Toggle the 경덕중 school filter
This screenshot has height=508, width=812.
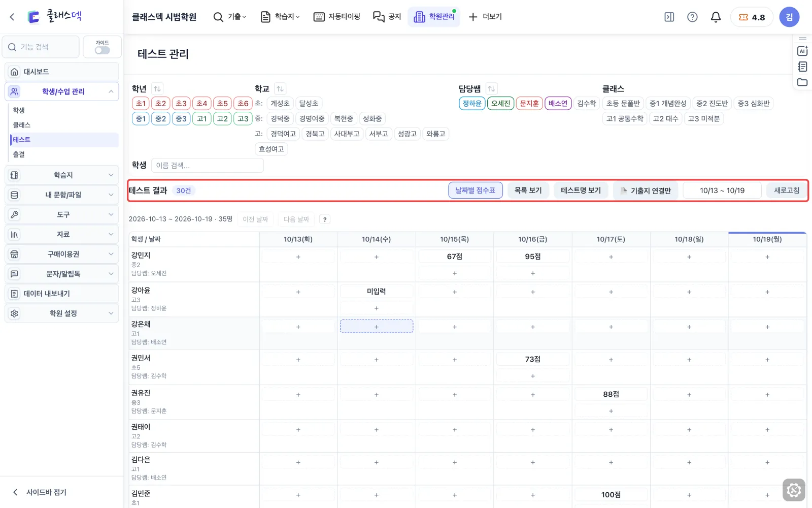coord(280,119)
